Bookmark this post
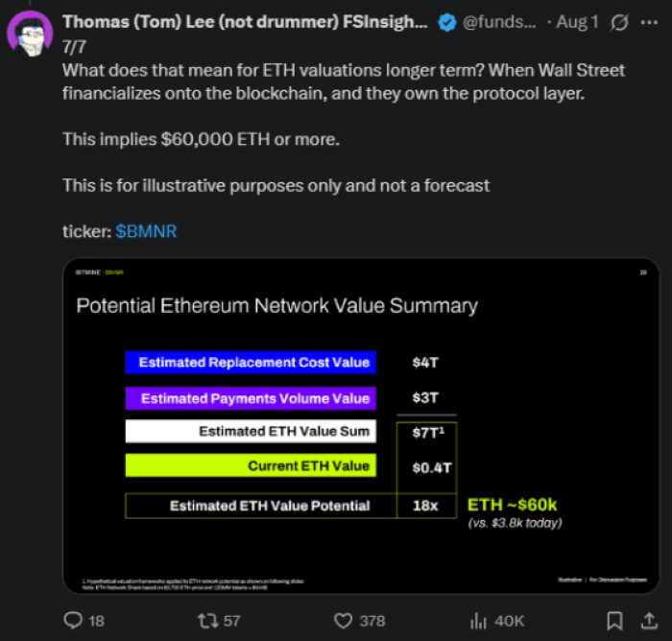Viewport: 672px width, 641px height. tap(615, 620)
